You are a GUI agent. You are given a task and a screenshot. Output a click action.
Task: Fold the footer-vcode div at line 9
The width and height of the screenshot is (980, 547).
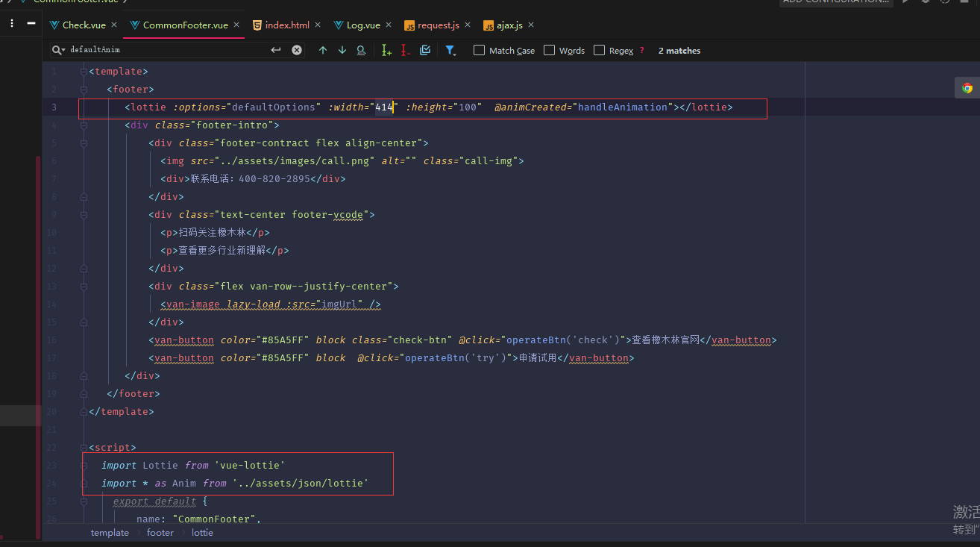(84, 215)
